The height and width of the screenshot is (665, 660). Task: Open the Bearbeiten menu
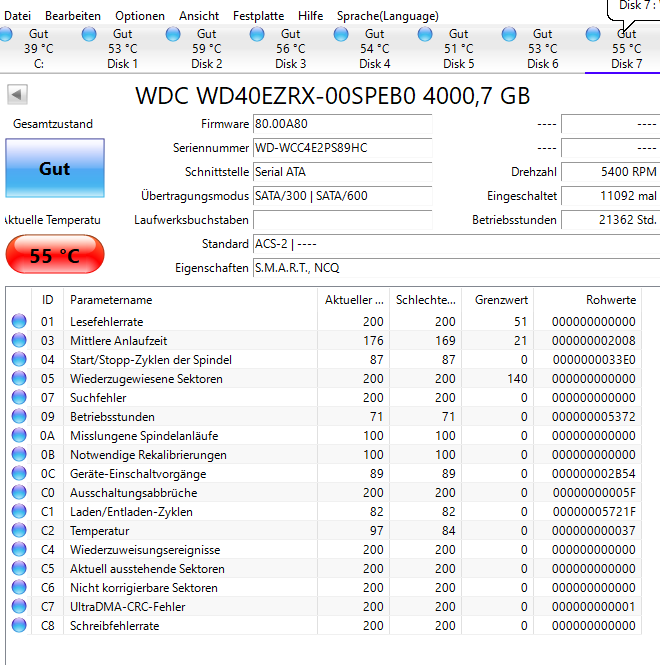tap(73, 16)
